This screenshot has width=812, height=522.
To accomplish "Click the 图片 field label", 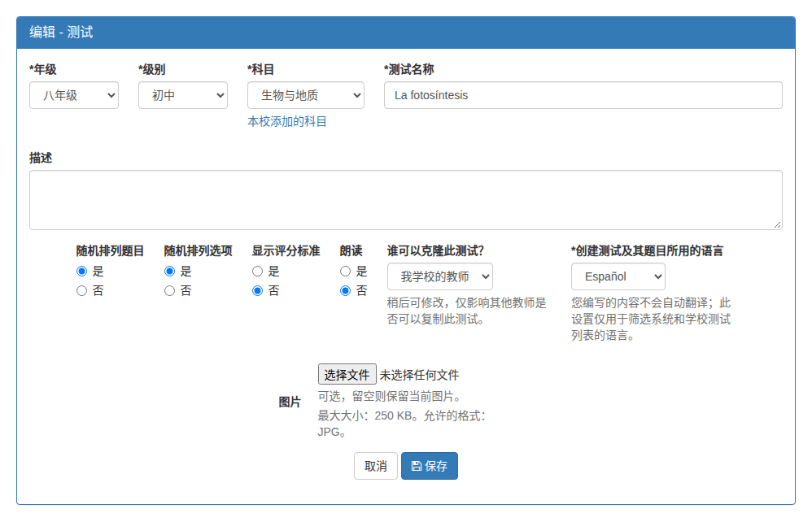I will point(290,402).
